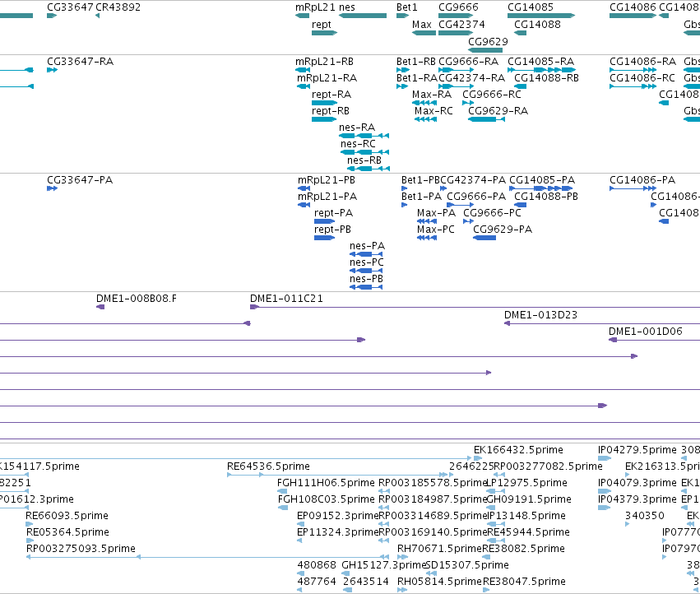Click protein CG14088-PB
700x594 pixels.
tap(546, 197)
